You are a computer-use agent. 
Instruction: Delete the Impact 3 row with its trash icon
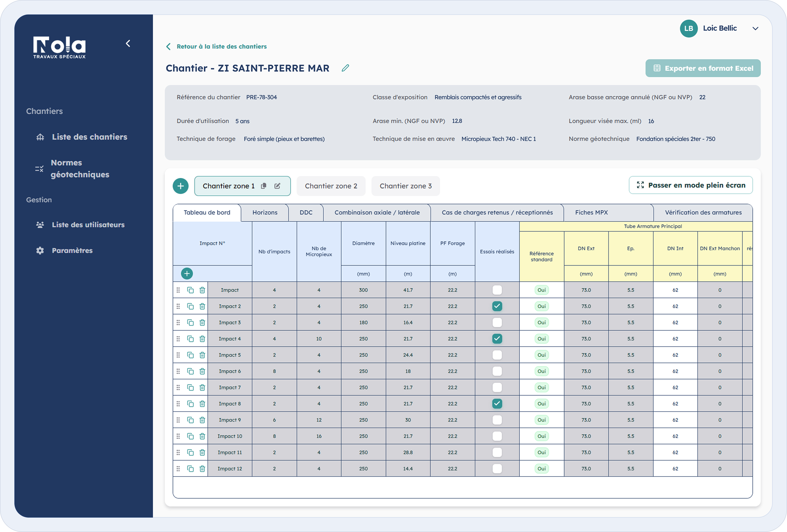point(202,322)
